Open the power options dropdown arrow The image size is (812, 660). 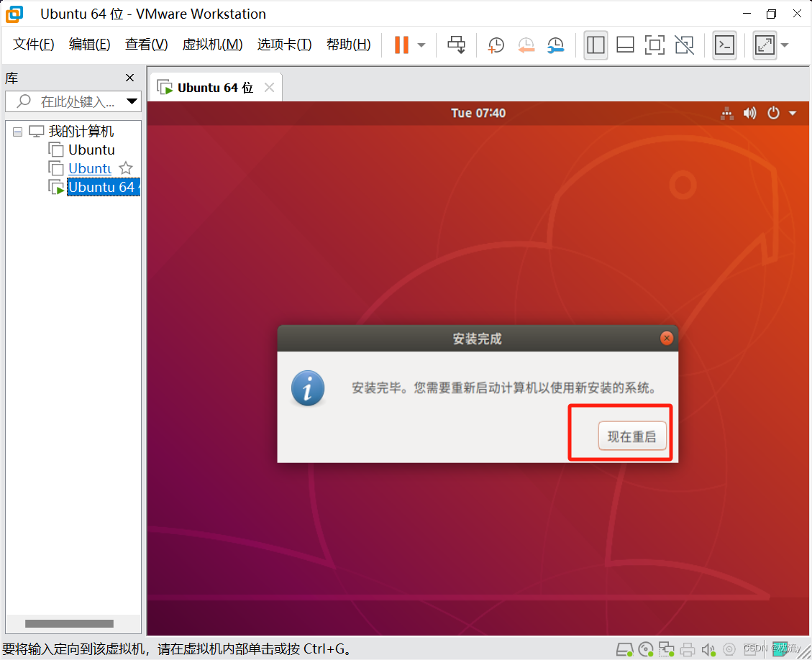[x=421, y=45]
